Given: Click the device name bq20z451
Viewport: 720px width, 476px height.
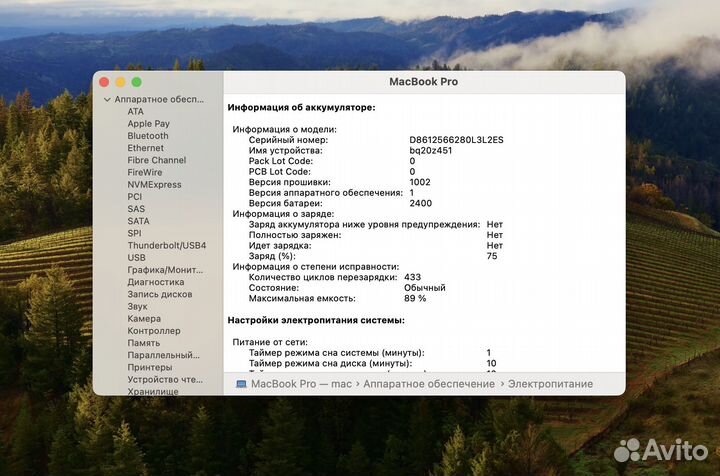Looking at the screenshot, I should (x=431, y=151).
